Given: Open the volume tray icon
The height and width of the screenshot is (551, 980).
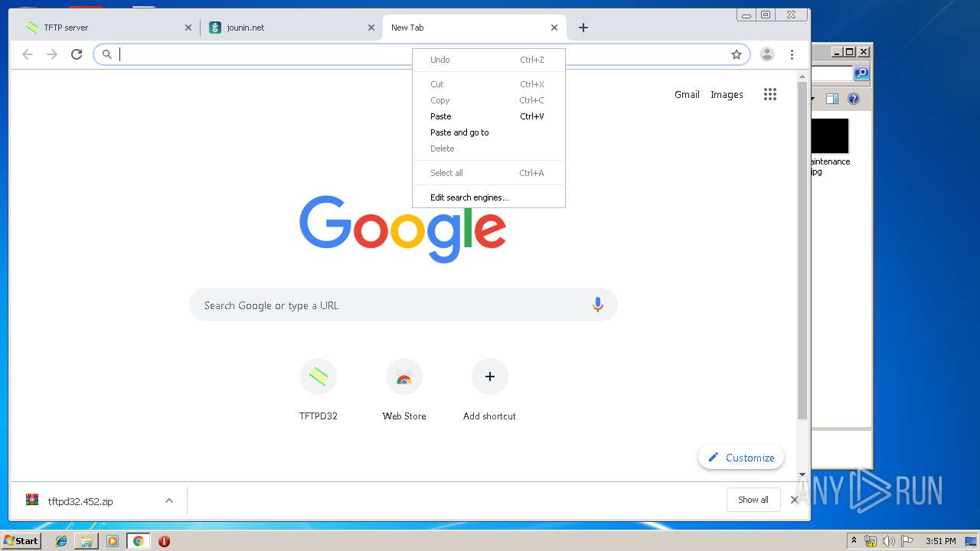Looking at the screenshot, I should click(x=889, y=541).
